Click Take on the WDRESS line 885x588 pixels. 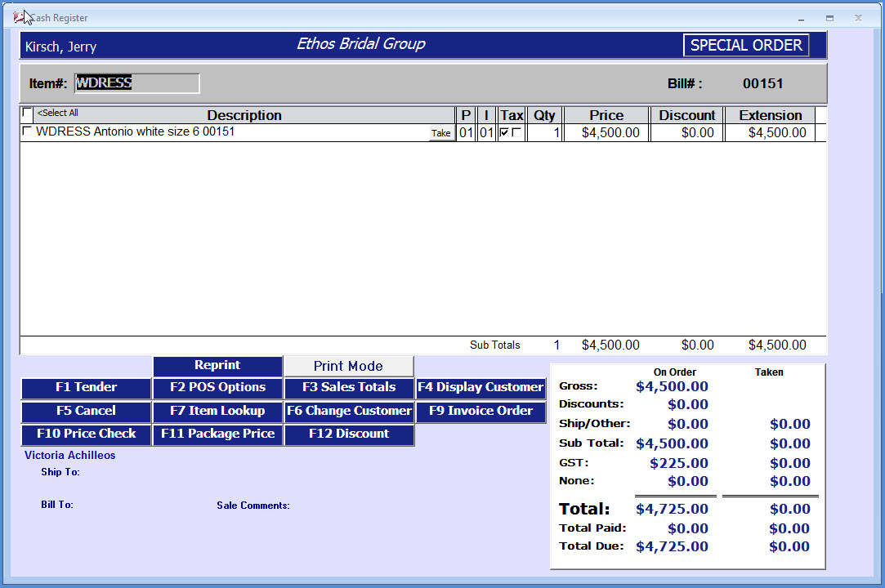441,132
